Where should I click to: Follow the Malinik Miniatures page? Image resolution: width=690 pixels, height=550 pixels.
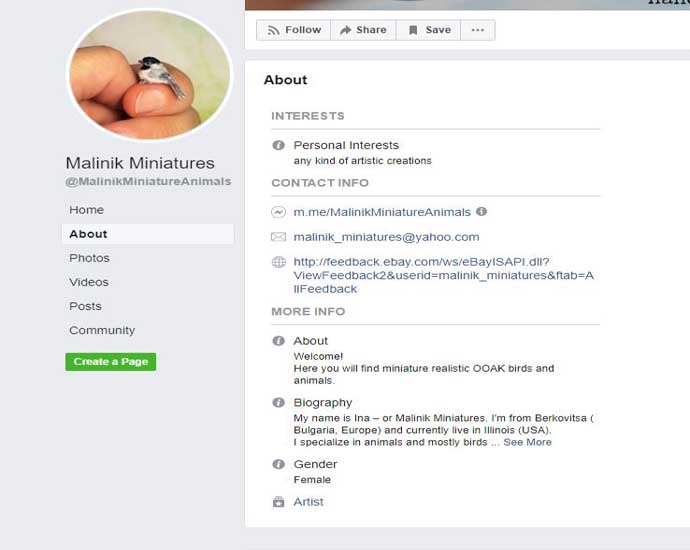[294, 30]
